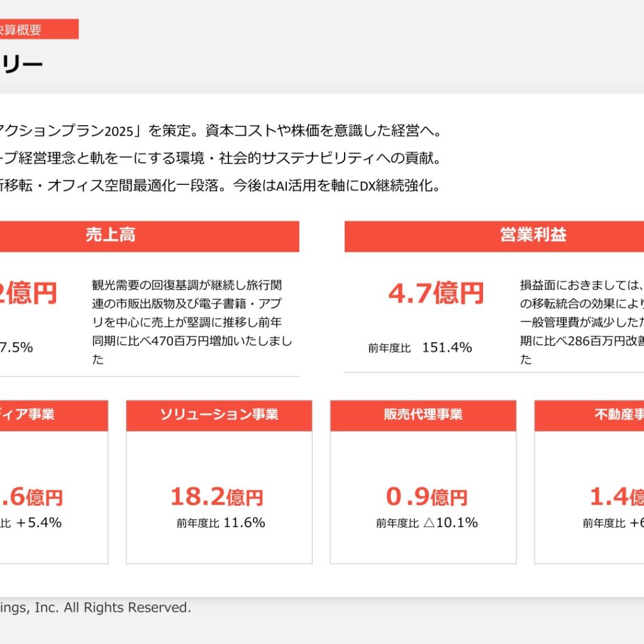This screenshot has width=644, height=644.
Task: Click the アクションプラン2025 summary line
Action: pos(220,131)
